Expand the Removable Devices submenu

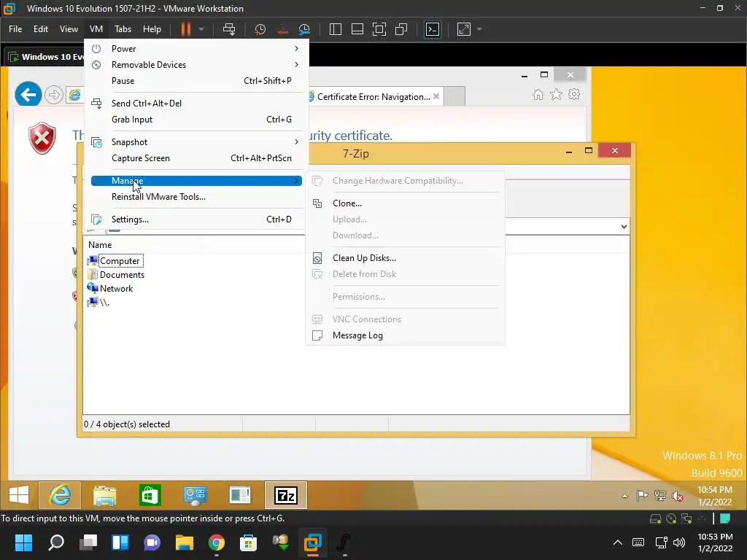coord(196,65)
